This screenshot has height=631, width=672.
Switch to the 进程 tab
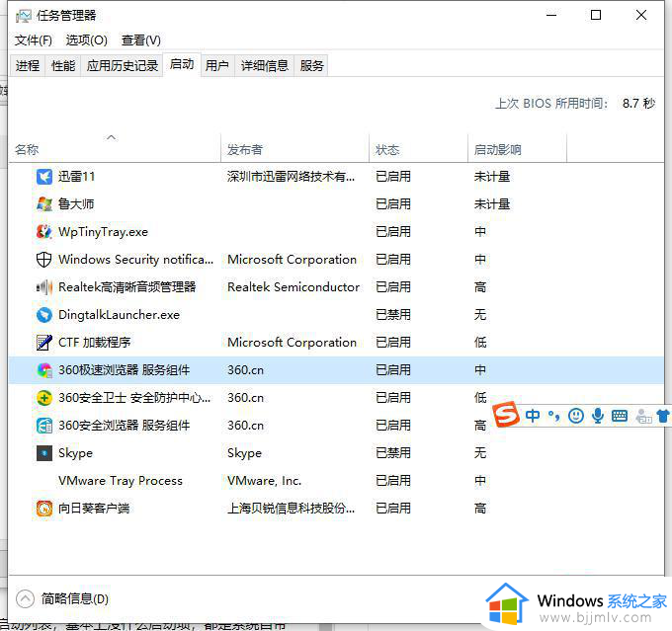28,65
